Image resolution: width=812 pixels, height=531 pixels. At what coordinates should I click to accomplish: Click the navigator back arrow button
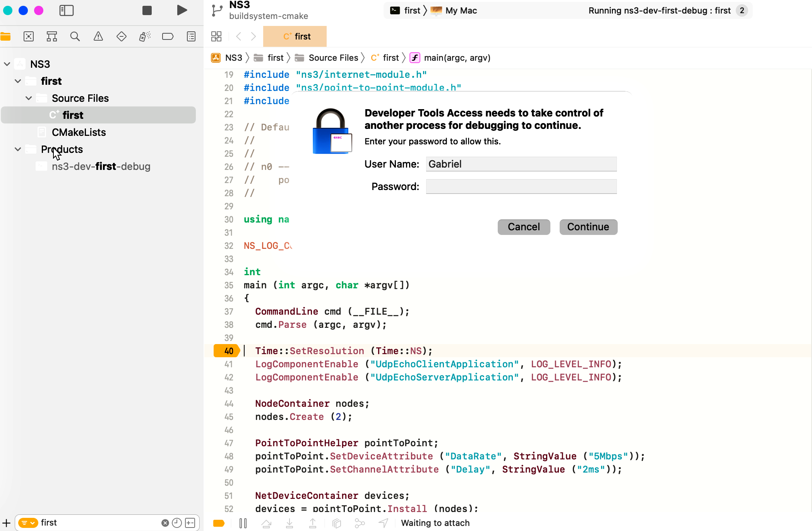[x=238, y=36]
